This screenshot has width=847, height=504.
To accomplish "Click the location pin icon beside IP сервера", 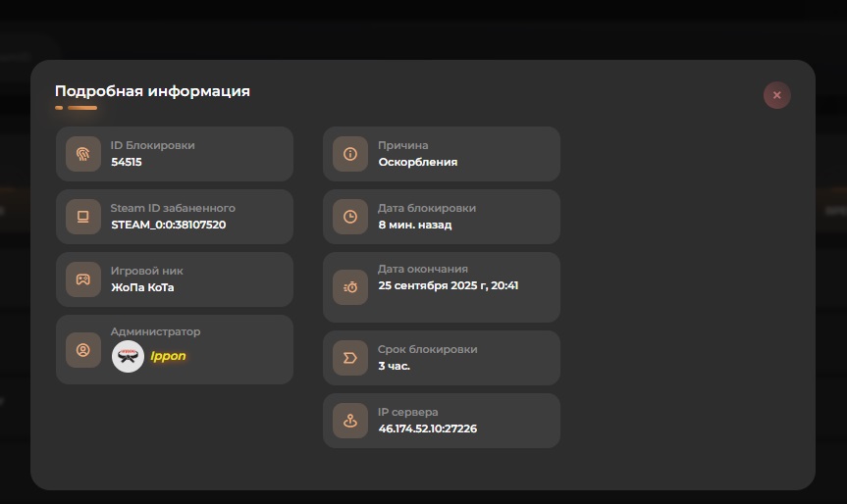I will 350,421.
